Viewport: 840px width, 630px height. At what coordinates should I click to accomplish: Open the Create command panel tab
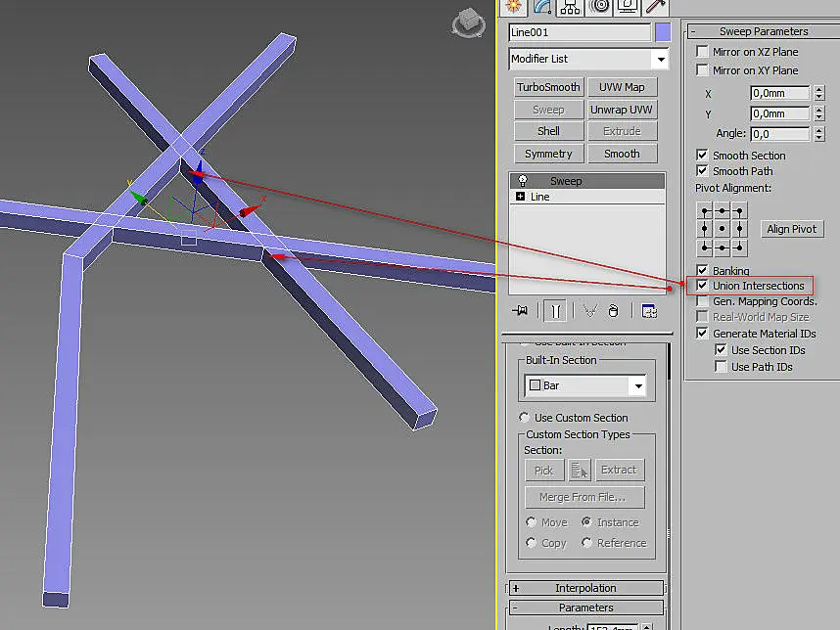pyautogui.click(x=513, y=7)
